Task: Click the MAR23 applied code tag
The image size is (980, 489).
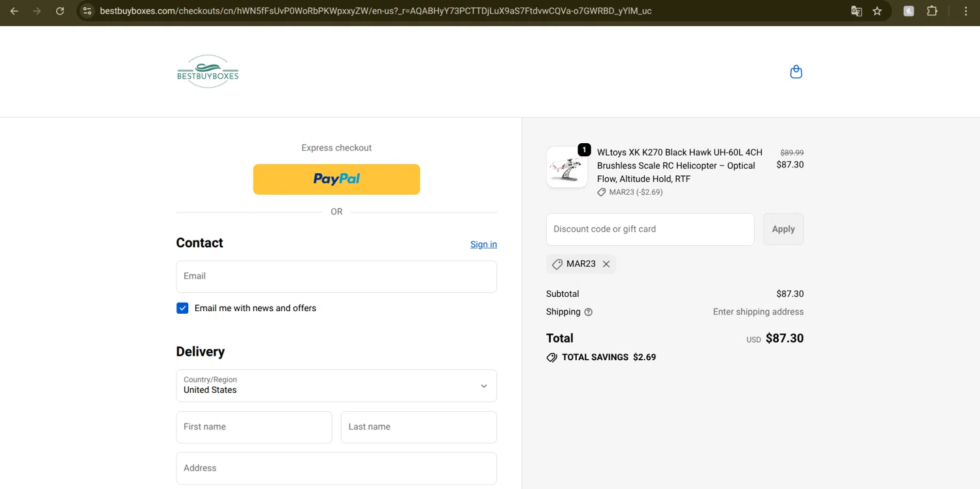Action: click(x=581, y=264)
